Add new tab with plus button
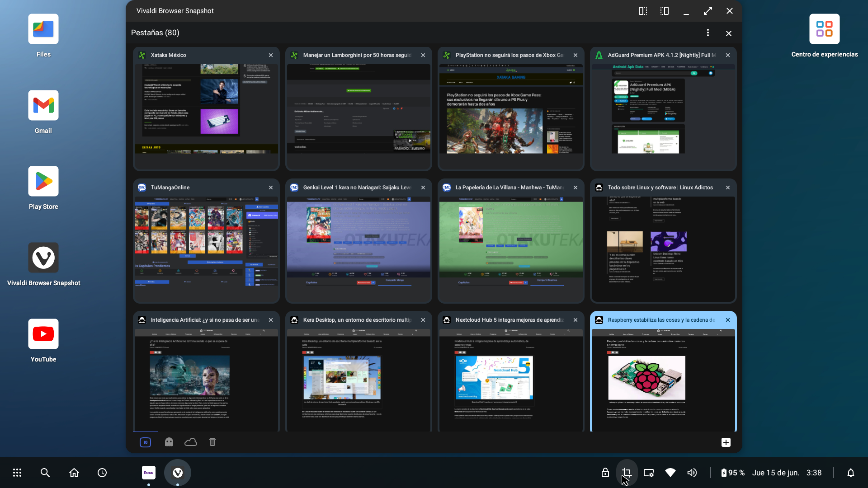Image resolution: width=868 pixels, height=488 pixels. [x=726, y=442]
